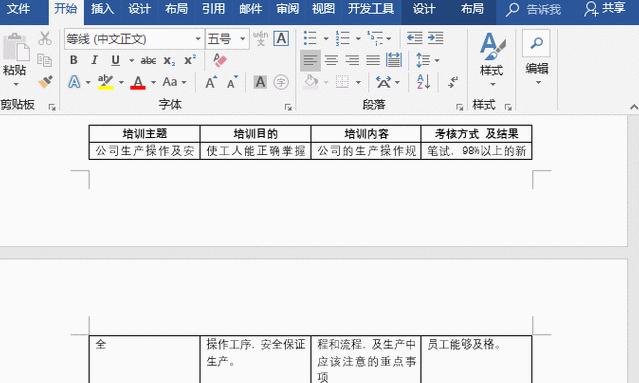Click the 共享 share button
The image size is (639, 383).
coord(604,9)
